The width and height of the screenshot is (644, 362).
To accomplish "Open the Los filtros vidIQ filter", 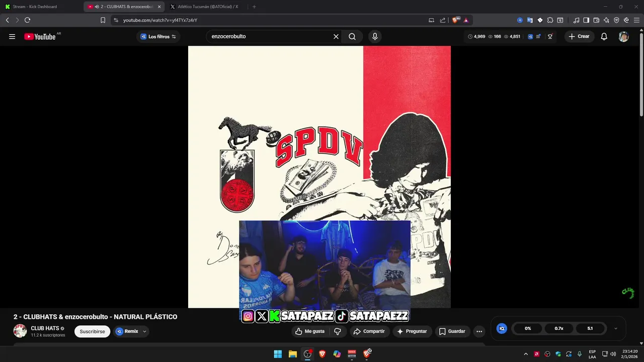I will click(158, 37).
